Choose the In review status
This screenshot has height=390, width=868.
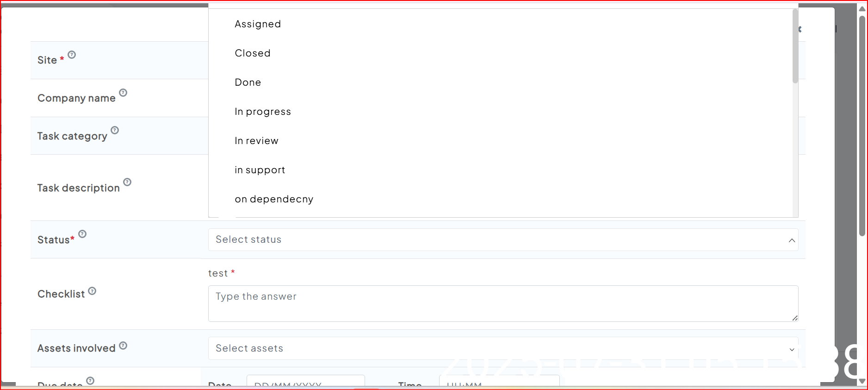point(256,141)
